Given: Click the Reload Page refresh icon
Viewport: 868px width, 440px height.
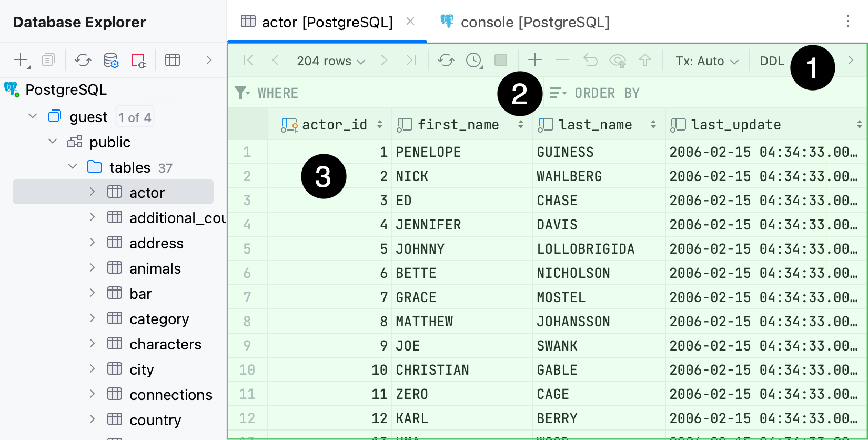Looking at the screenshot, I should click(446, 61).
